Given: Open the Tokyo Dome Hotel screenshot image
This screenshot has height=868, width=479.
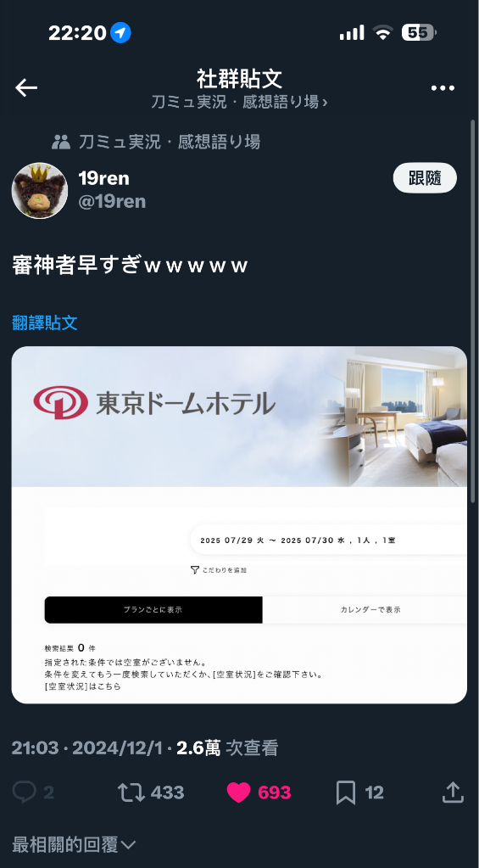Looking at the screenshot, I should click(x=239, y=524).
